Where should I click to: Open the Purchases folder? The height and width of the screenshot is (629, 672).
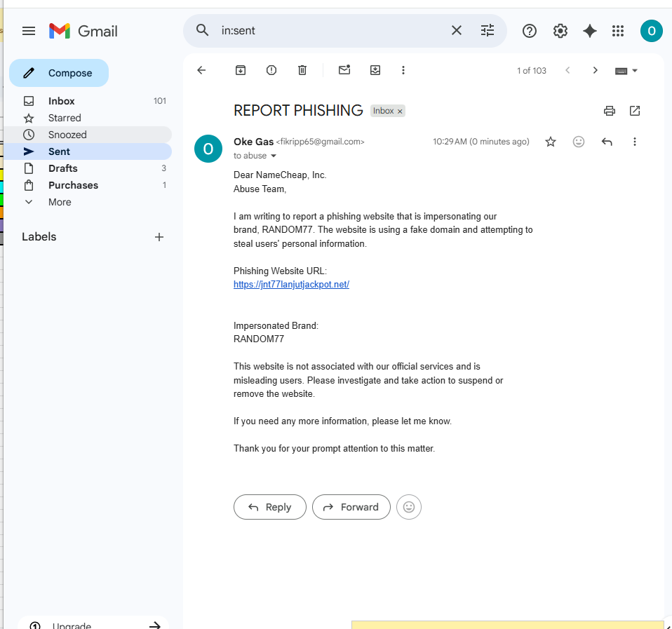[x=88, y=185]
